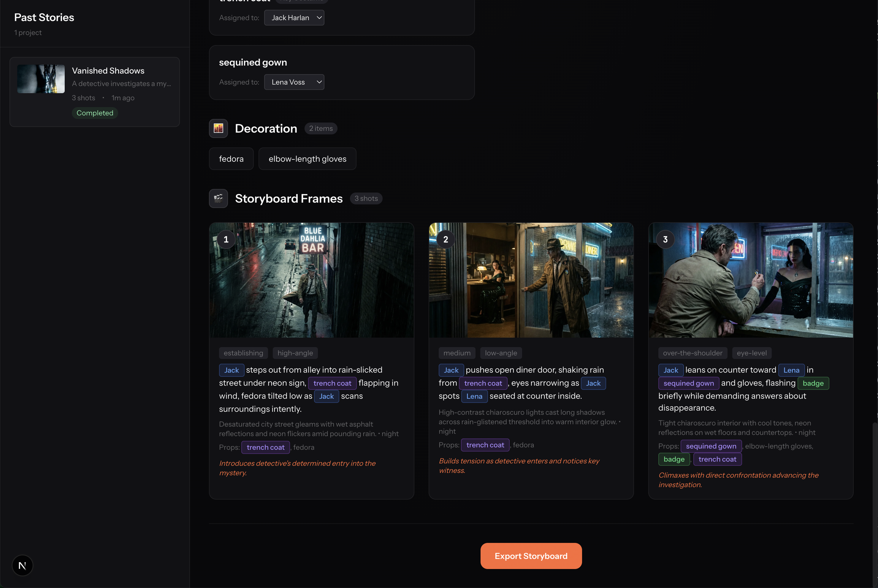878x588 pixels.
Task: Click the Vanished Shadows project thumbnail
Action: (41, 79)
